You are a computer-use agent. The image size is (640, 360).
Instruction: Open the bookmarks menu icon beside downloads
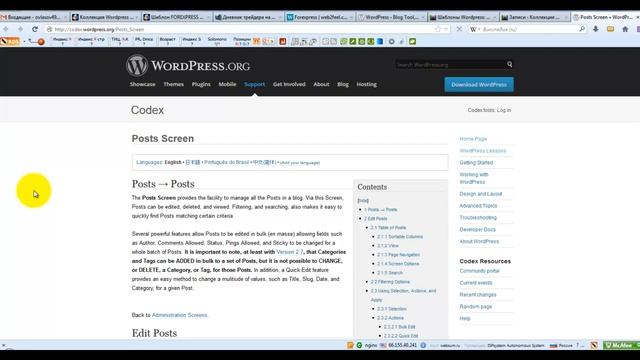tap(610, 29)
